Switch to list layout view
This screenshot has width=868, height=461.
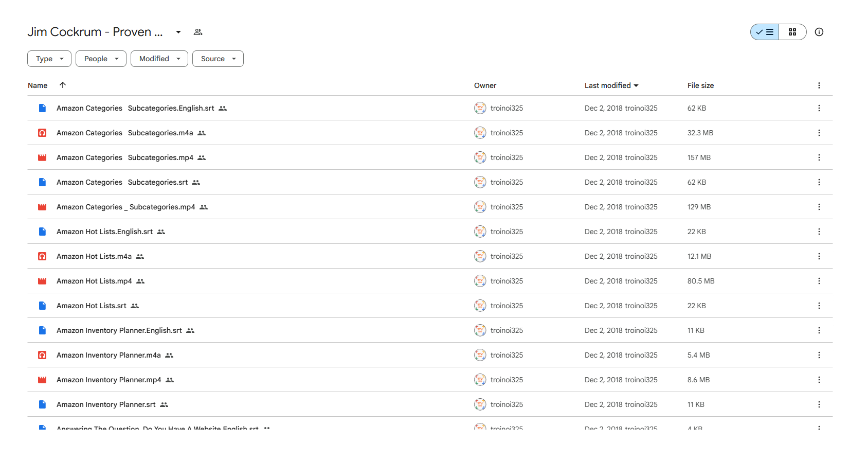765,32
